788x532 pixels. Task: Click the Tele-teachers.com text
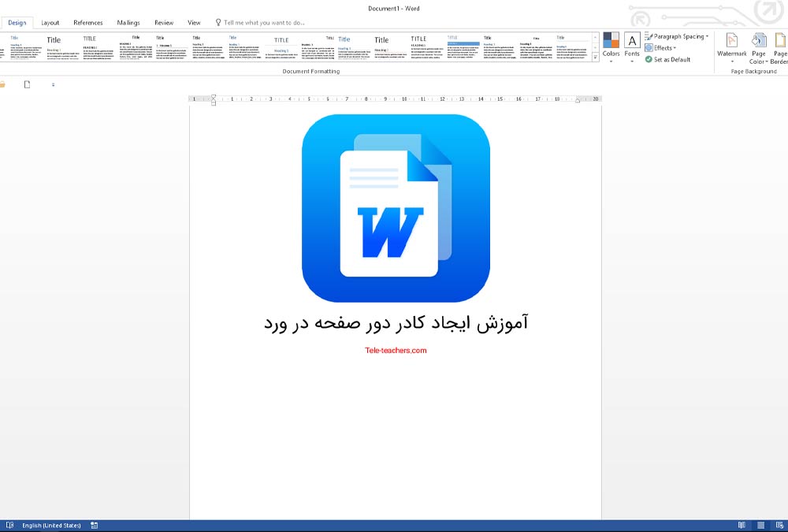click(x=396, y=351)
